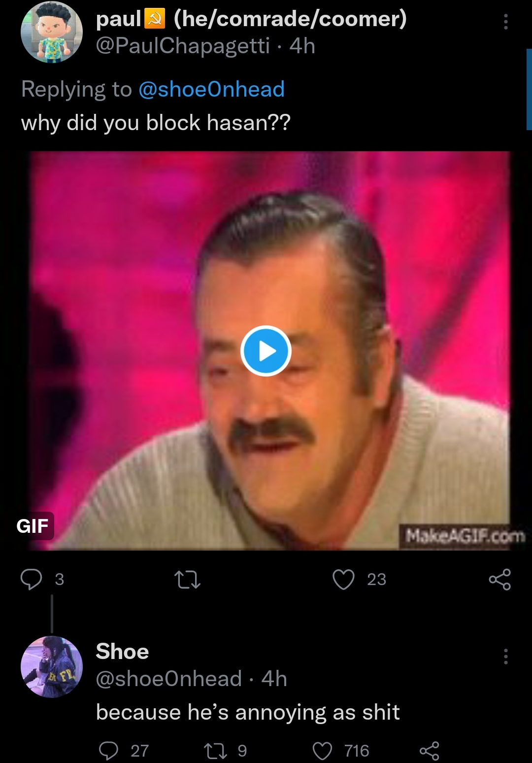This screenshot has height=763, width=532.
Task: Play the laughing man GIF
Action: pyautogui.click(x=266, y=351)
